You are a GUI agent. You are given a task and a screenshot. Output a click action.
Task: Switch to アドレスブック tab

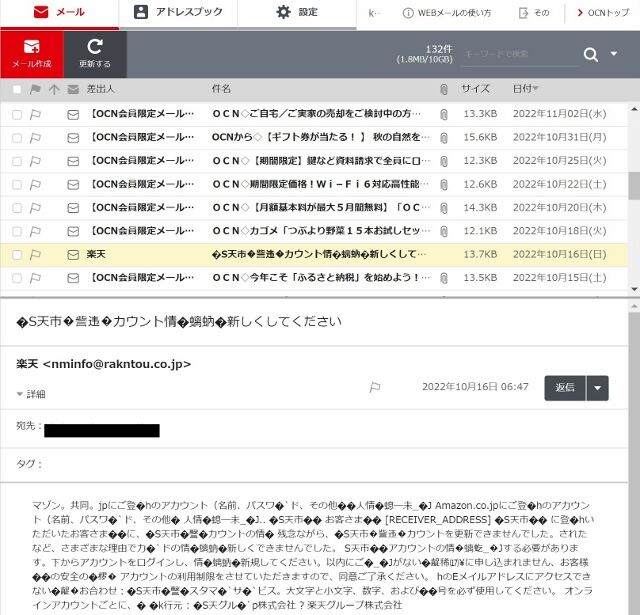click(178, 12)
